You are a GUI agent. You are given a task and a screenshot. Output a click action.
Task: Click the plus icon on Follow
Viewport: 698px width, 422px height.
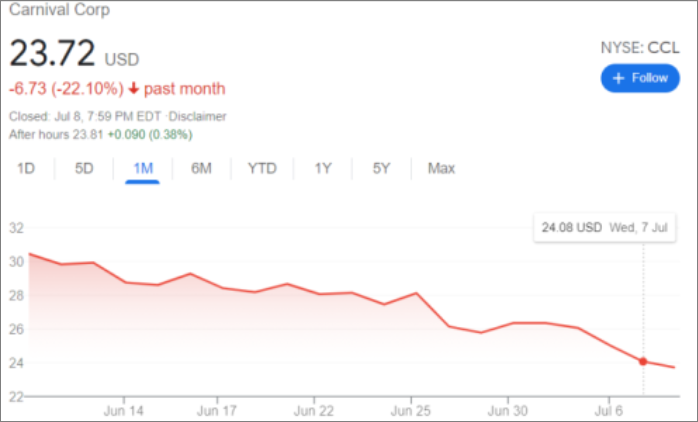pyautogui.click(x=618, y=78)
